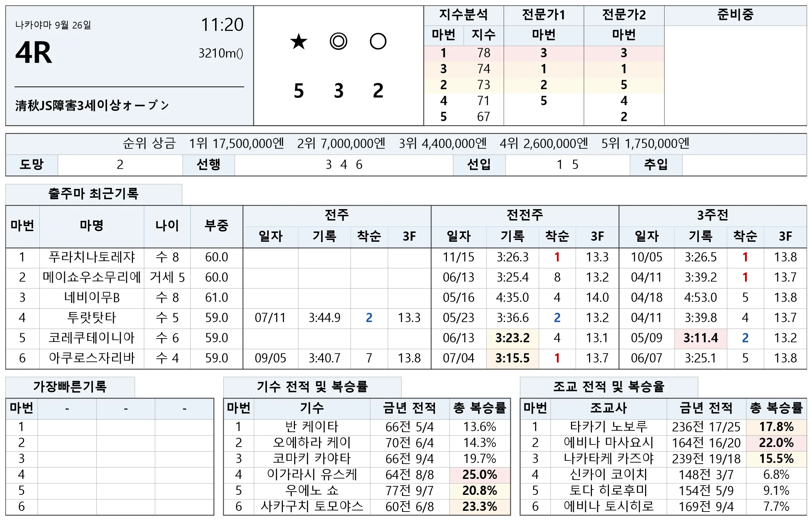Open the 기수 전적 및 복승률 section

tap(312, 387)
